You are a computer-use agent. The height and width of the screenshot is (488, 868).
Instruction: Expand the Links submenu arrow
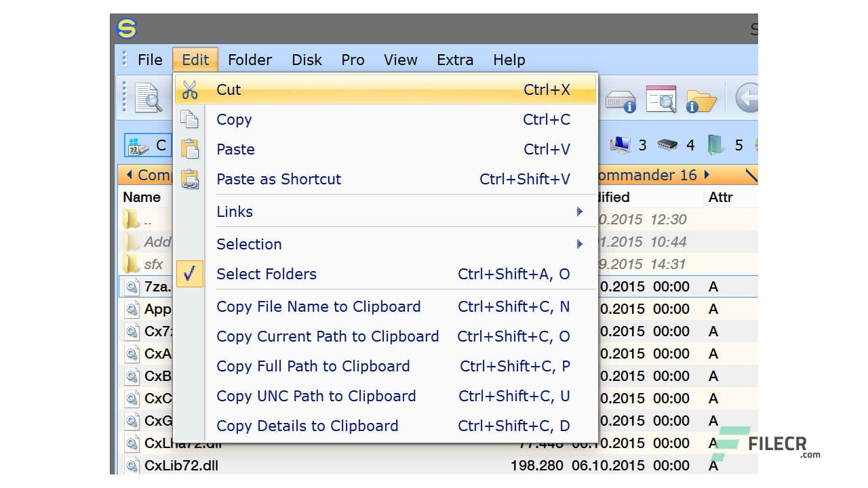point(579,211)
